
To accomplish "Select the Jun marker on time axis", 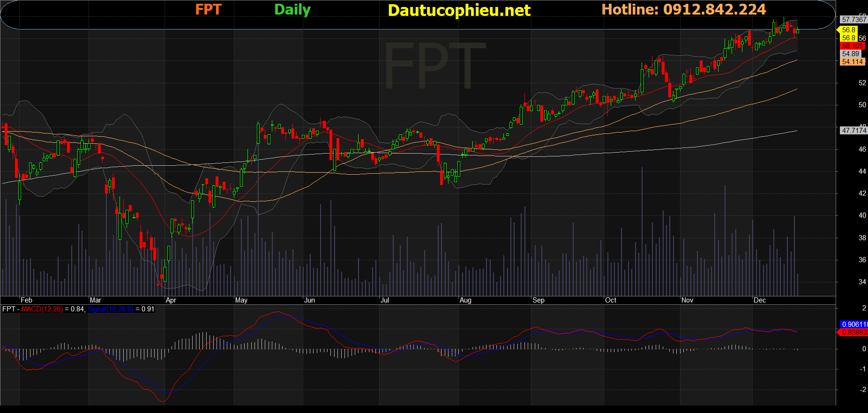I will (x=309, y=300).
